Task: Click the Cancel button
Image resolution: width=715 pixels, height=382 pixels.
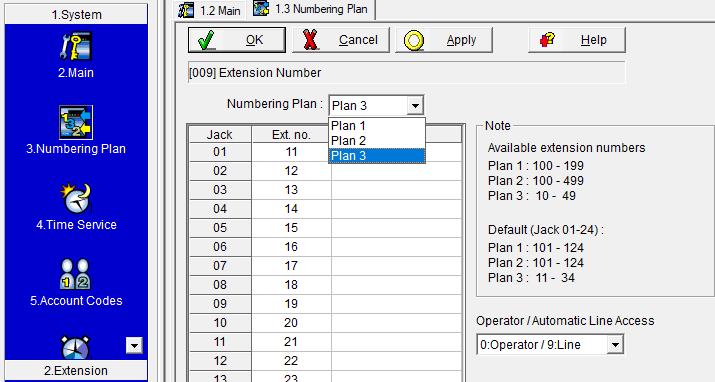Action: click(x=341, y=40)
